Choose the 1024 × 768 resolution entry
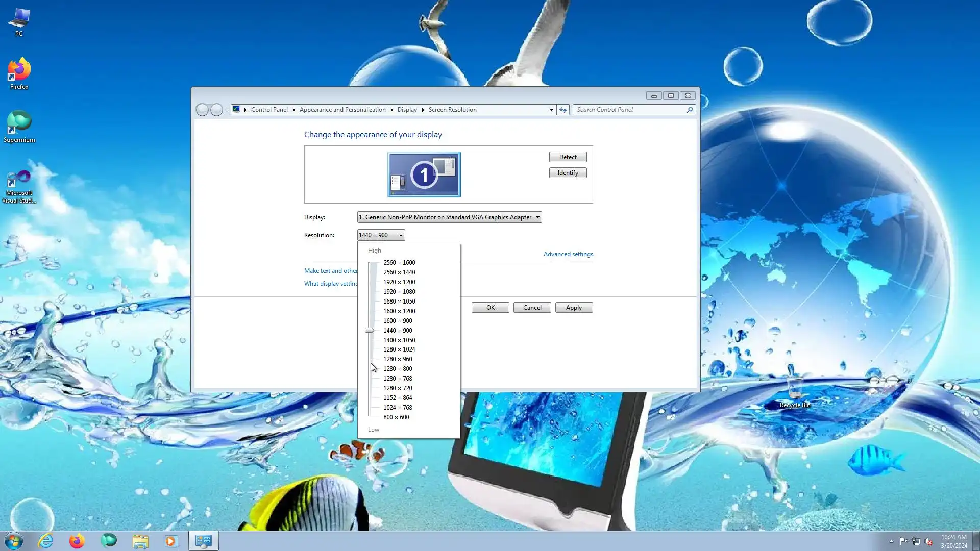 pos(398,408)
